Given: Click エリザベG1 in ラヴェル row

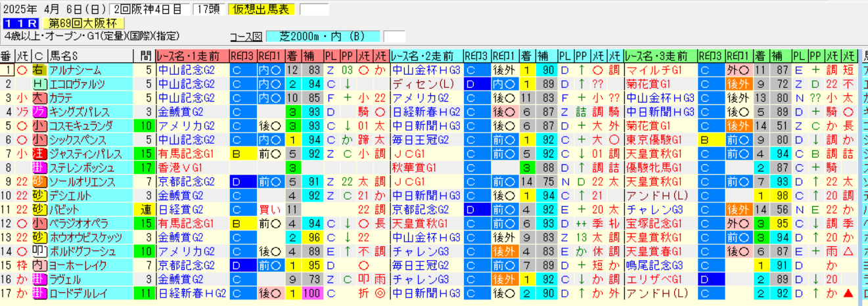Looking at the screenshot, I should [660, 279].
